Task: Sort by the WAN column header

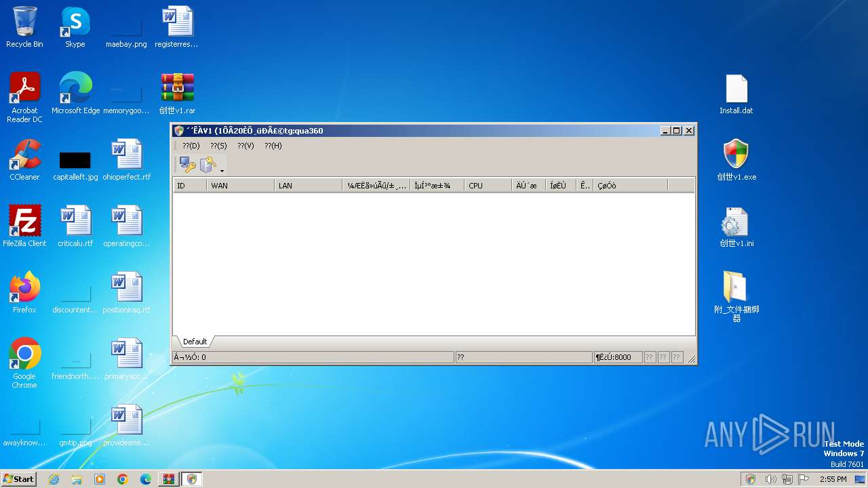Action: (241, 185)
